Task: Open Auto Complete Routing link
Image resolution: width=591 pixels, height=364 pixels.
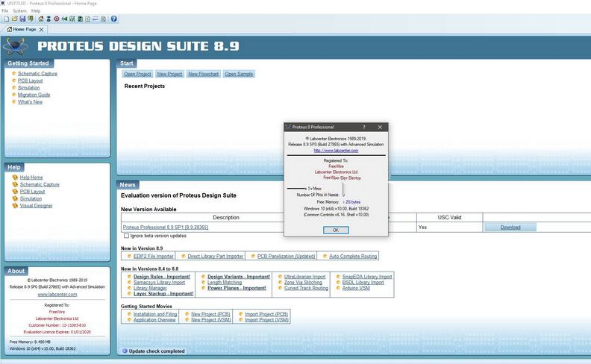Action: coord(353,257)
